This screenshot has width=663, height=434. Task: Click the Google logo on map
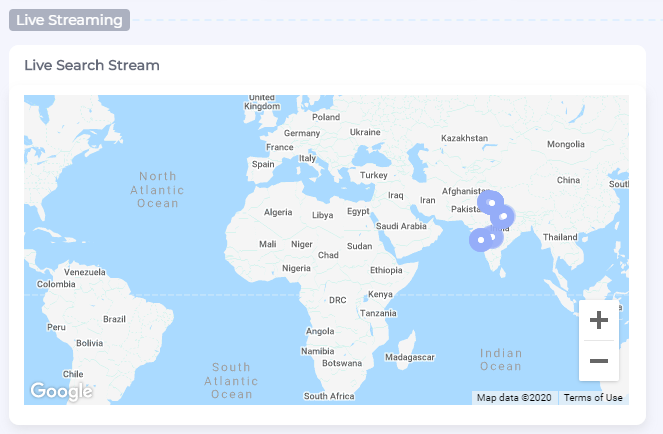(60, 391)
